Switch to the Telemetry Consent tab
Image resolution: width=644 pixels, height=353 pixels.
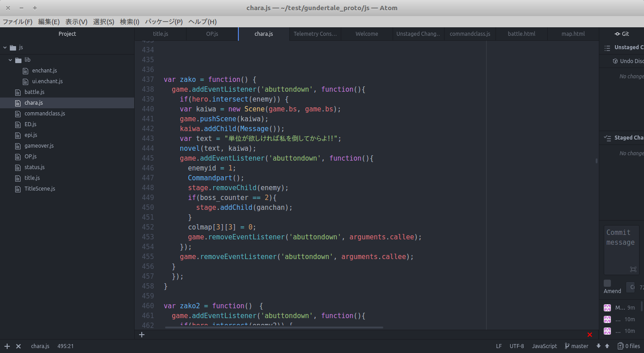(x=315, y=34)
